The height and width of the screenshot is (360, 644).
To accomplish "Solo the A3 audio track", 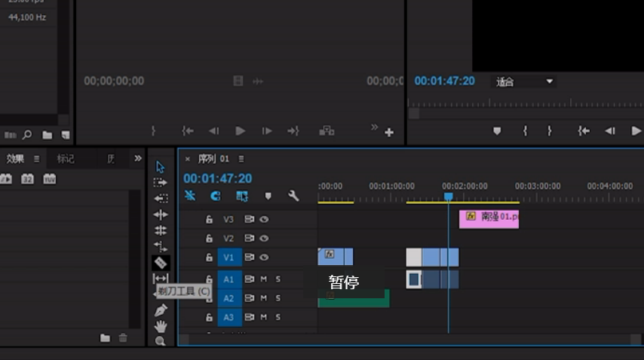I will click(x=278, y=317).
